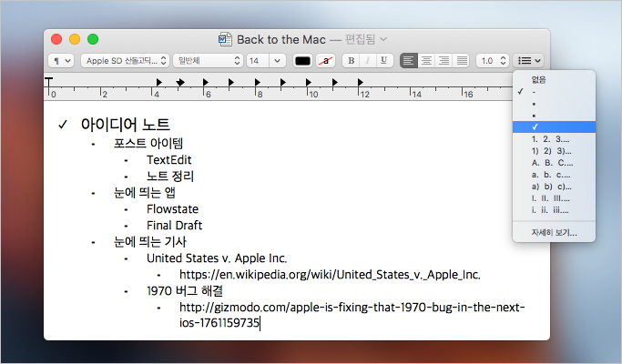The width and height of the screenshot is (622, 364).
Task: Toggle bold formatting
Action: 351,61
